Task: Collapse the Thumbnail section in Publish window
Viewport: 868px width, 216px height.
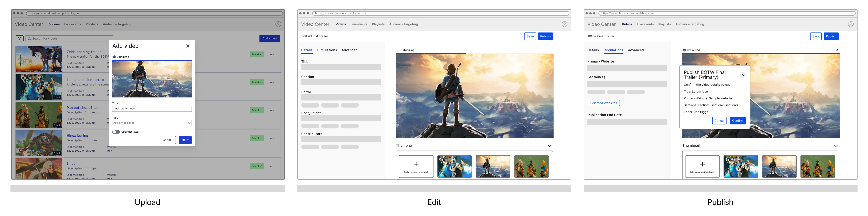Action: coord(836,146)
